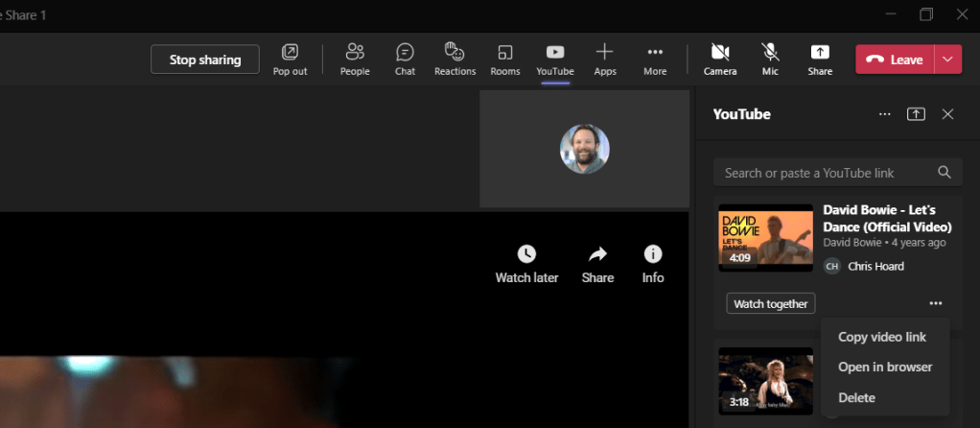Viewport: 980px width, 428px height.
Task: Unmute the Mic
Action: point(770,59)
